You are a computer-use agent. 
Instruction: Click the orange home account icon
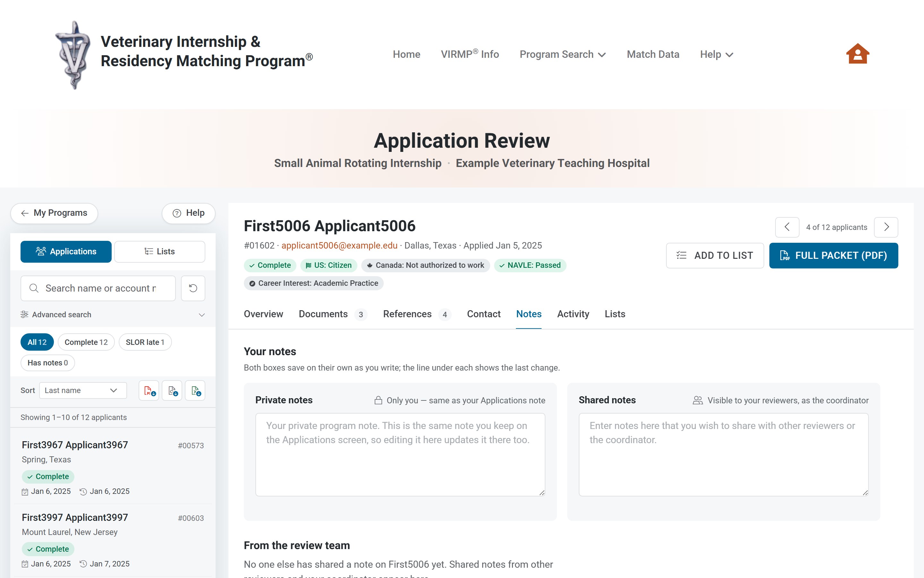[x=858, y=54]
